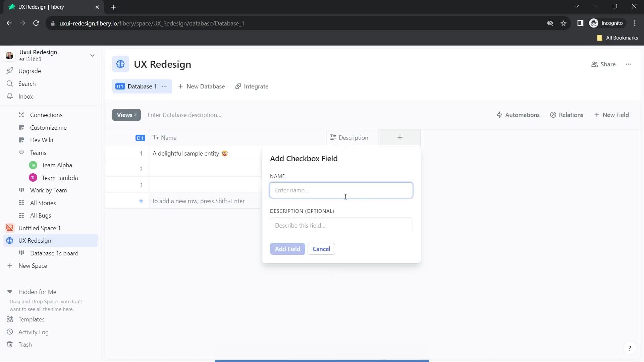This screenshot has height=362, width=644.
Task: Toggle hidden spaces section visibility
Action: tap(9, 292)
